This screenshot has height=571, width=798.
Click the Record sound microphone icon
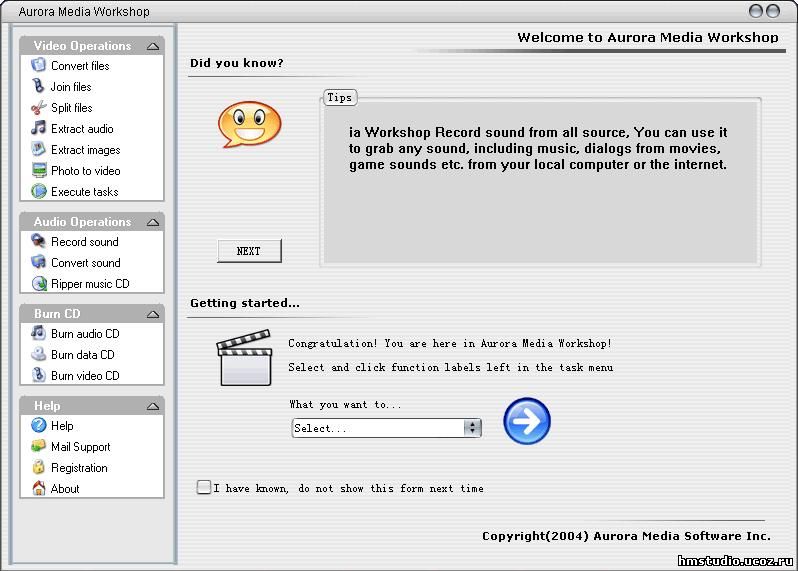pyautogui.click(x=39, y=241)
